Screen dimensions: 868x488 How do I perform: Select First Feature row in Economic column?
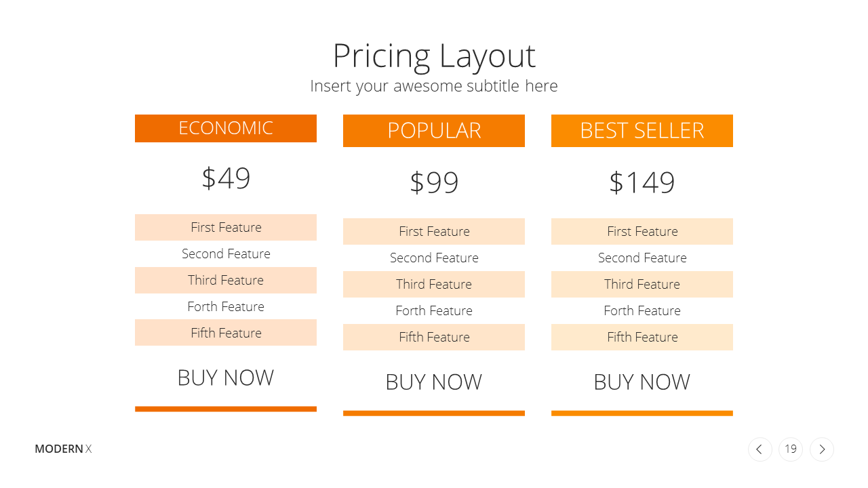click(x=226, y=227)
